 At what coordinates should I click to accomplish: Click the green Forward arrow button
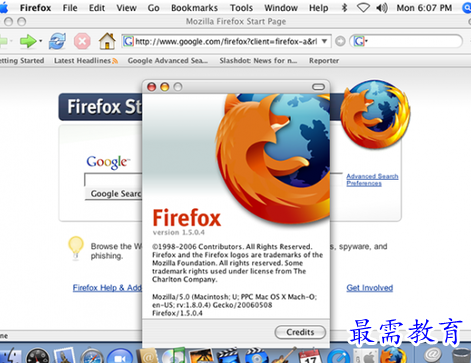[x=28, y=41]
